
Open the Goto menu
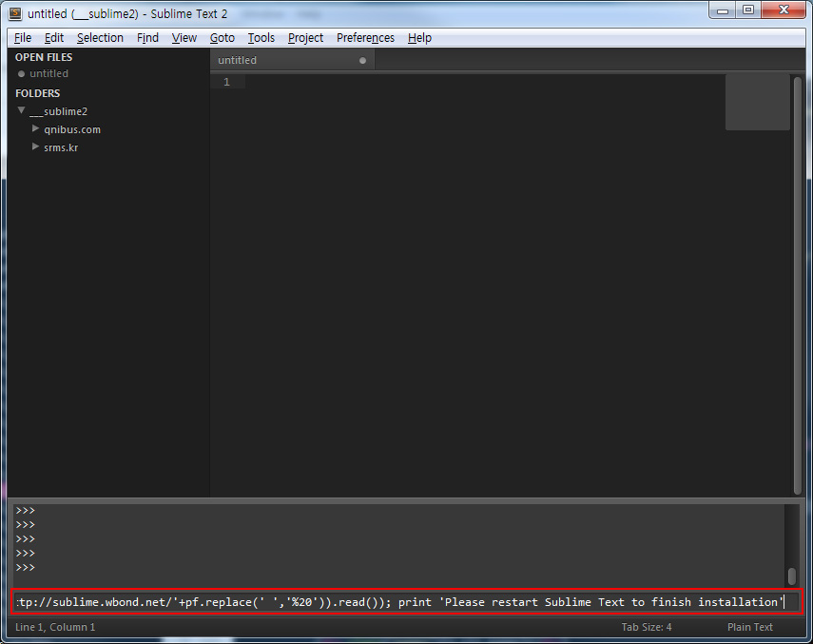(x=222, y=38)
